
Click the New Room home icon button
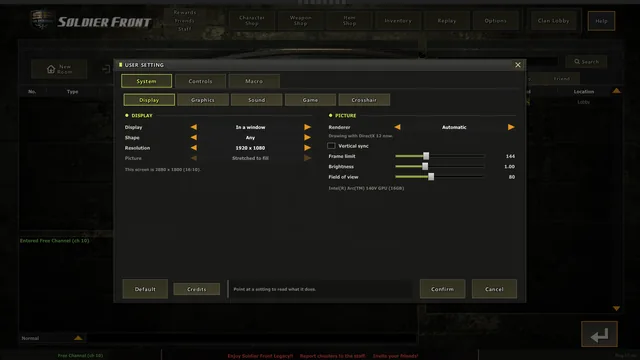59,69
